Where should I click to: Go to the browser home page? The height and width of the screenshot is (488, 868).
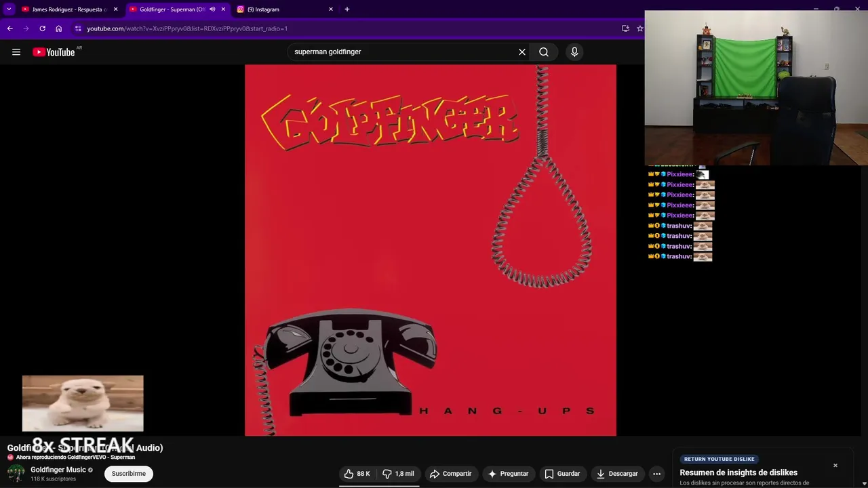[58, 28]
